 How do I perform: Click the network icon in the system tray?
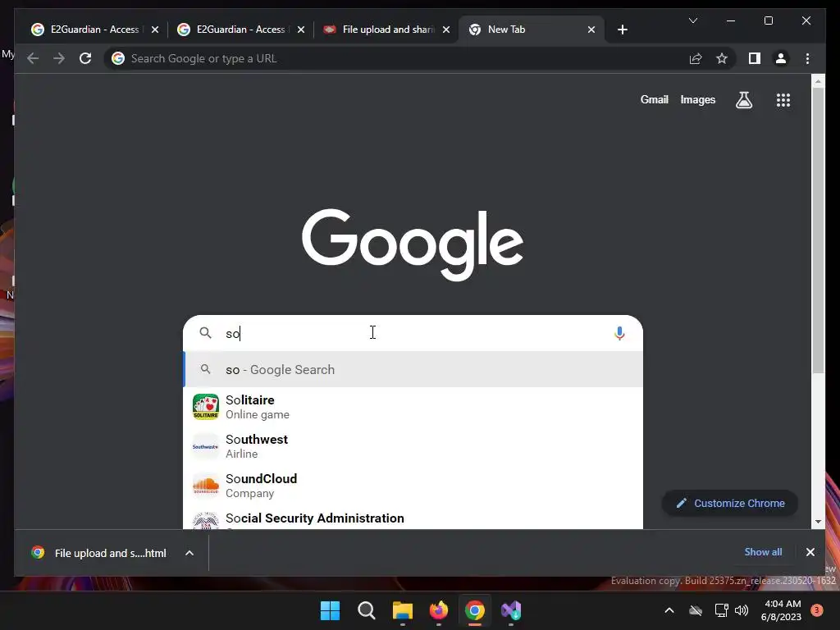(721, 610)
